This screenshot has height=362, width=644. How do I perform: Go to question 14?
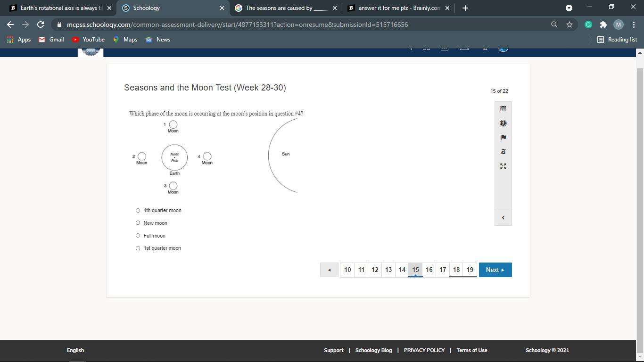[x=402, y=270]
